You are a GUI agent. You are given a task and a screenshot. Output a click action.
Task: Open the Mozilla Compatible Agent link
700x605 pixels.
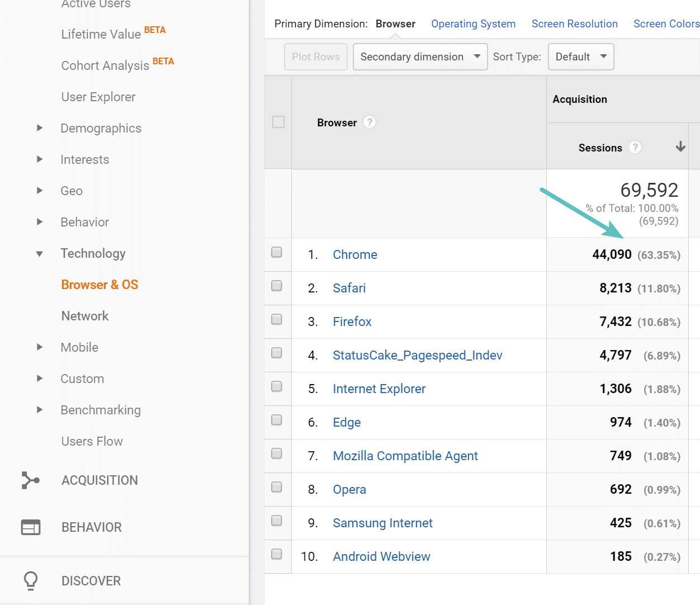coord(405,456)
